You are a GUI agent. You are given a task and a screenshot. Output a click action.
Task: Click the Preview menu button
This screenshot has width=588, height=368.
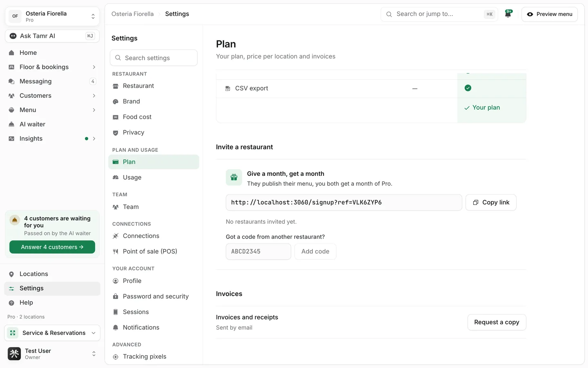(550, 14)
